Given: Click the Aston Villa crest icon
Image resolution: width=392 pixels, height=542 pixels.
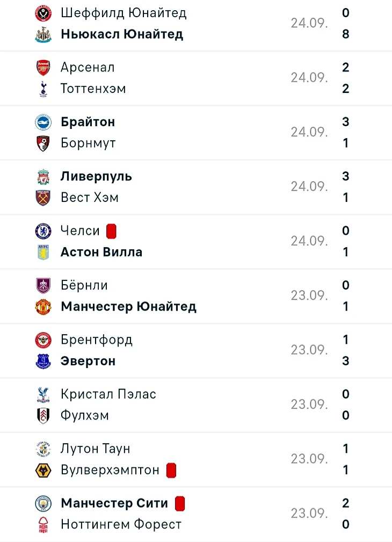Looking at the screenshot, I should click(43, 252).
